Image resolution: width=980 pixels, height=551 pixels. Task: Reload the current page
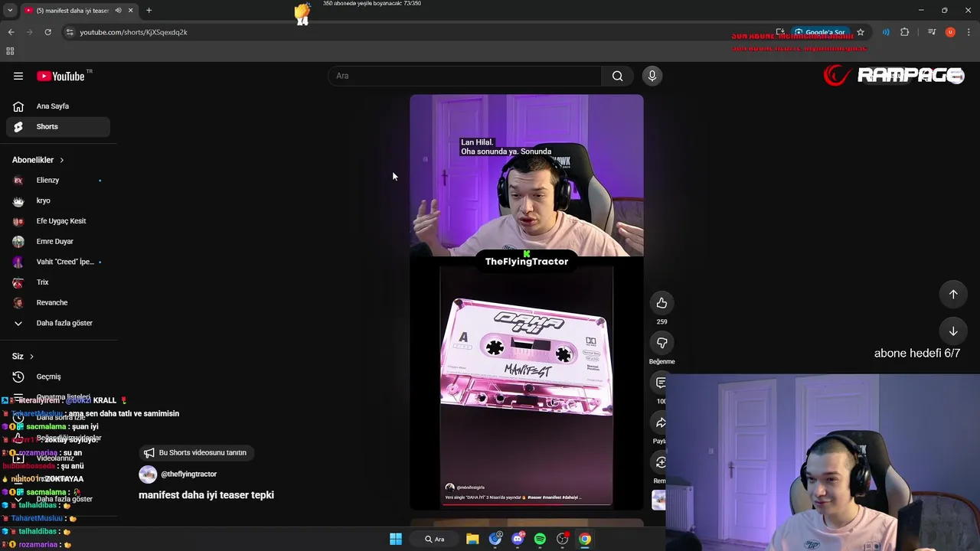point(47,32)
